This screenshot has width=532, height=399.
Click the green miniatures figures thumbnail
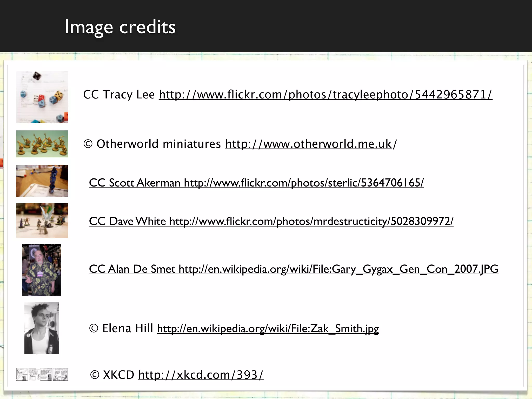click(x=42, y=144)
